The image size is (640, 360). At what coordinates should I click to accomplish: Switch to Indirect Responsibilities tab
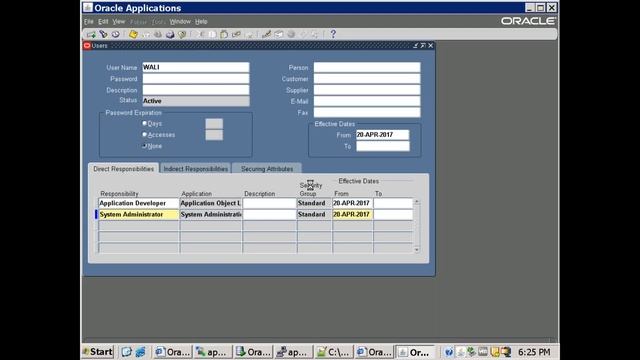tap(196, 169)
